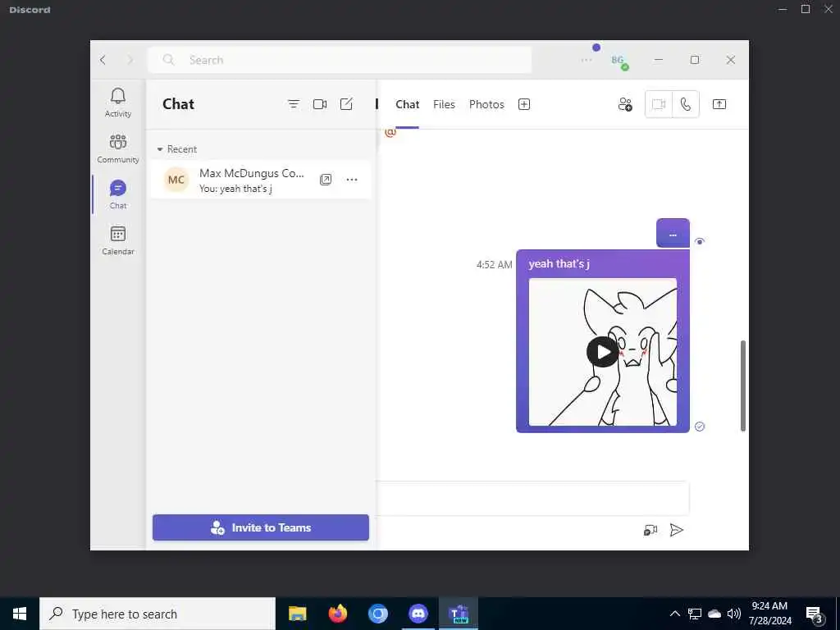The image size is (840, 630).
Task: Open the Community section in sidebar
Action: coord(118,148)
